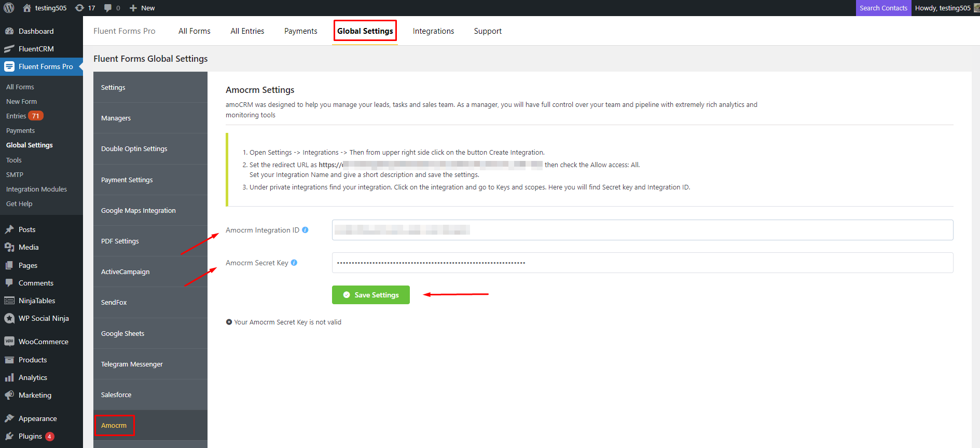Viewport: 980px width, 448px height.
Task: Click the Appearance brush icon
Action: [x=9, y=418]
